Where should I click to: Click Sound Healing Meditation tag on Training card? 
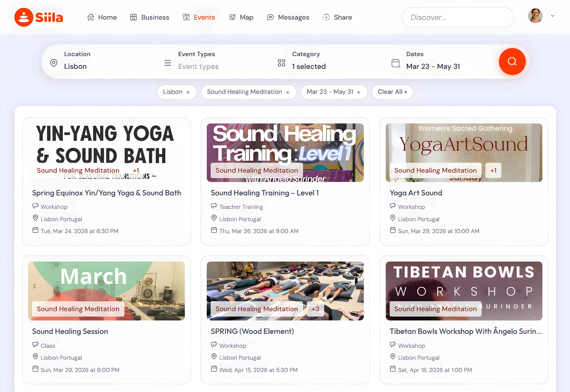click(x=257, y=170)
